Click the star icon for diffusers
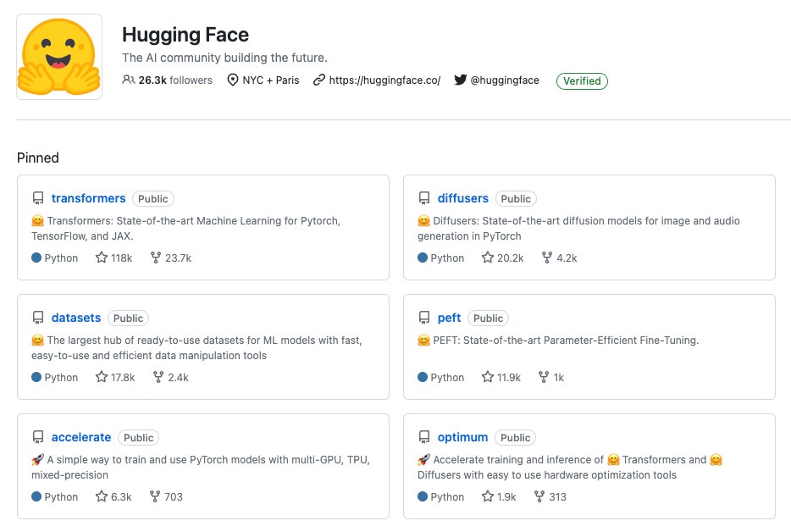The width and height of the screenshot is (791, 532). (488, 258)
